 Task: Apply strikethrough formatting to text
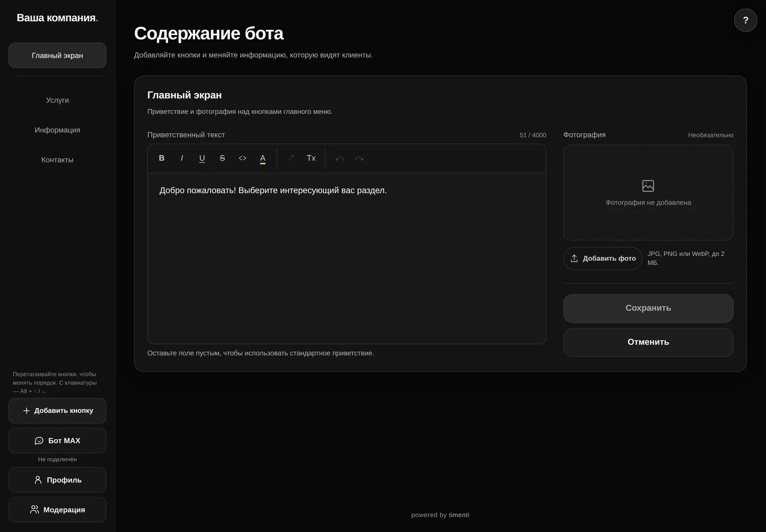coord(222,158)
